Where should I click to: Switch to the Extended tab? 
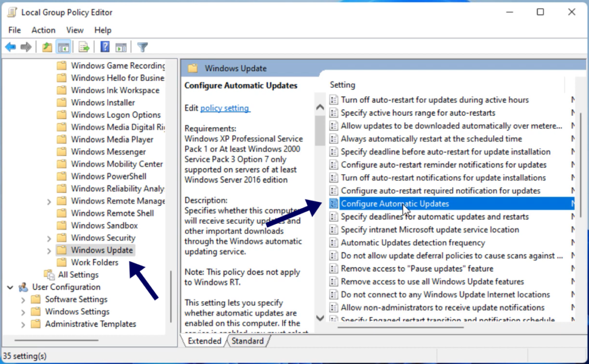pos(205,340)
